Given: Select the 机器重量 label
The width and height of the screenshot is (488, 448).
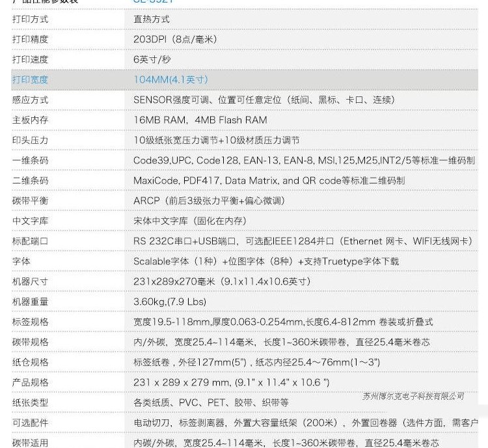Looking at the screenshot, I should click(x=30, y=301).
